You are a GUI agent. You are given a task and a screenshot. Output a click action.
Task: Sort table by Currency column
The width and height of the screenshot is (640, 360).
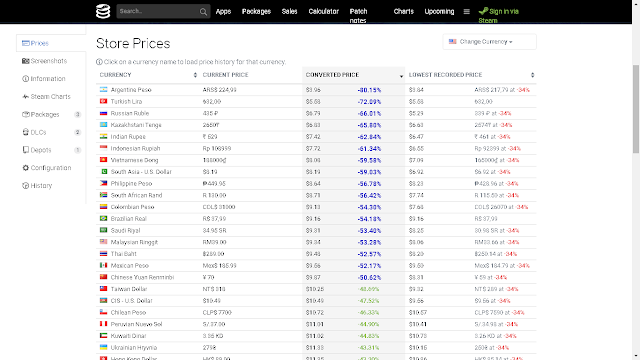tap(148, 75)
